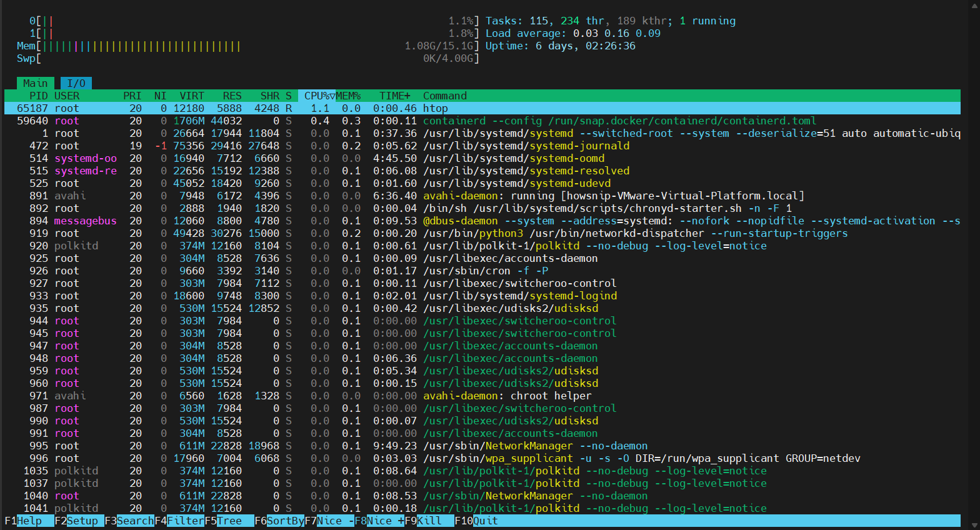
Task: Select accounts-daemon row PID 925
Action: pos(482,258)
